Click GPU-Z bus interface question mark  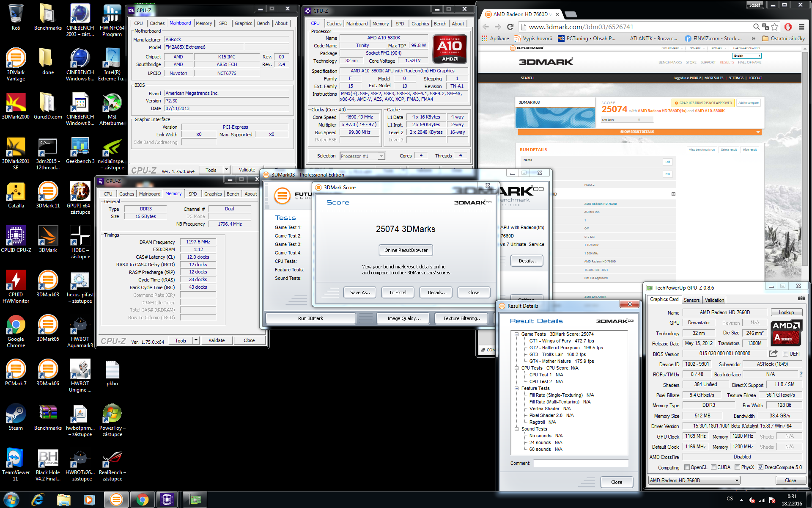point(801,374)
